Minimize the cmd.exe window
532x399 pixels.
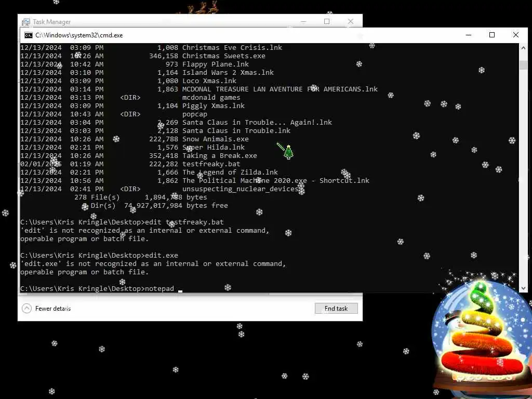pos(469,35)
